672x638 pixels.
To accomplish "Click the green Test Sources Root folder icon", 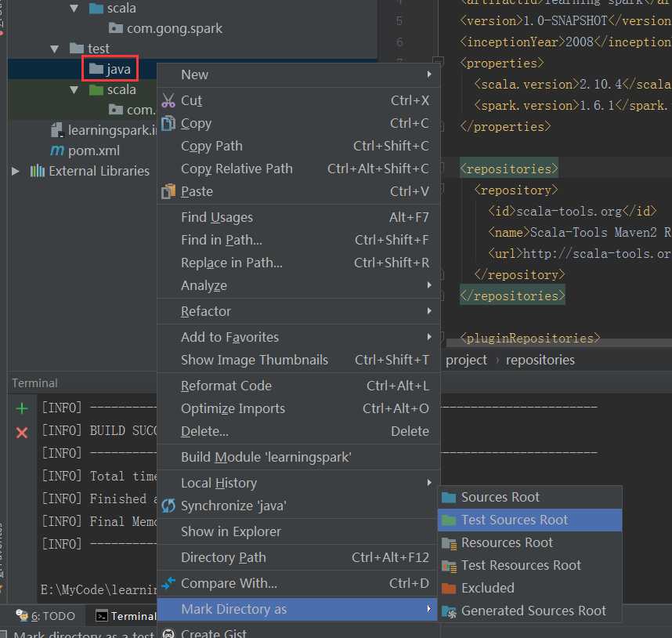I will (449, 520).
